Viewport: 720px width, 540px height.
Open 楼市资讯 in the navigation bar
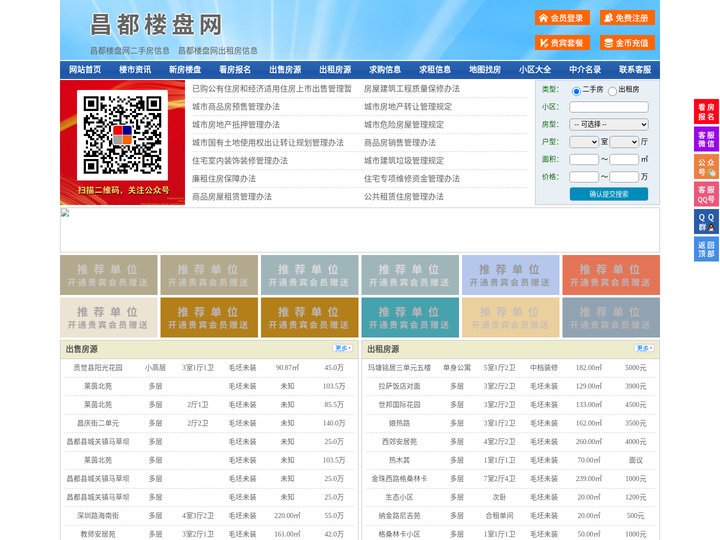click(x=135, y=70)
